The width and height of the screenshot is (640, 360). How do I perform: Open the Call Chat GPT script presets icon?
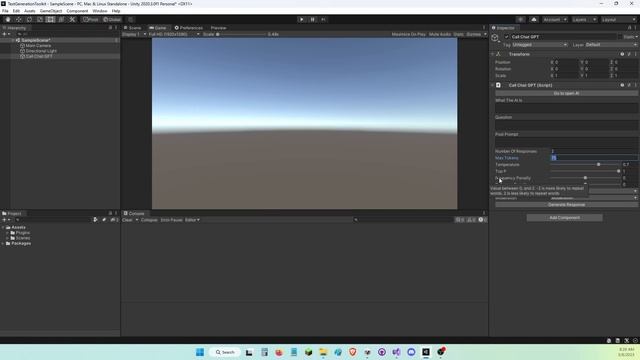click(629, 85)
